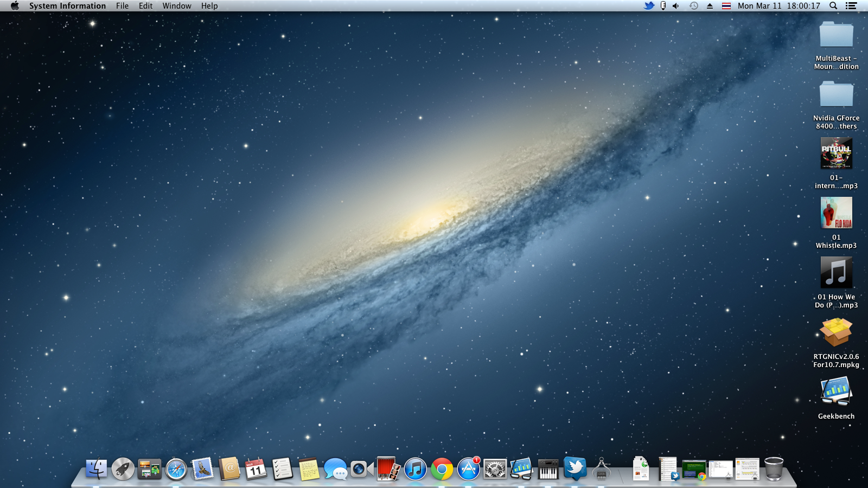This screenshot has width=868, height=488.
Task: Open Calendar icon showing 11
Action: click(256, 469)
